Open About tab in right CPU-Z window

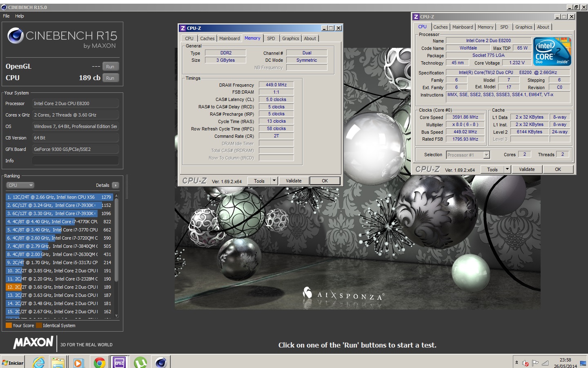pos(543,27)
